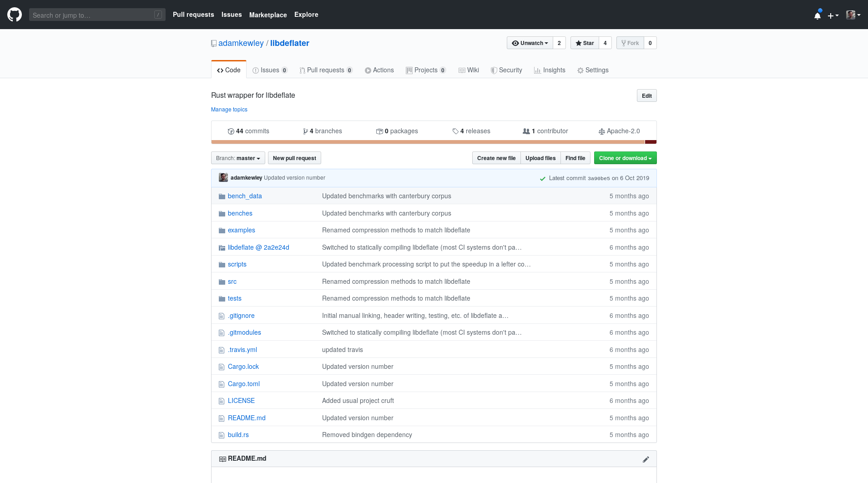
Task: Open the fork count 0
Action: coord(650,43)
